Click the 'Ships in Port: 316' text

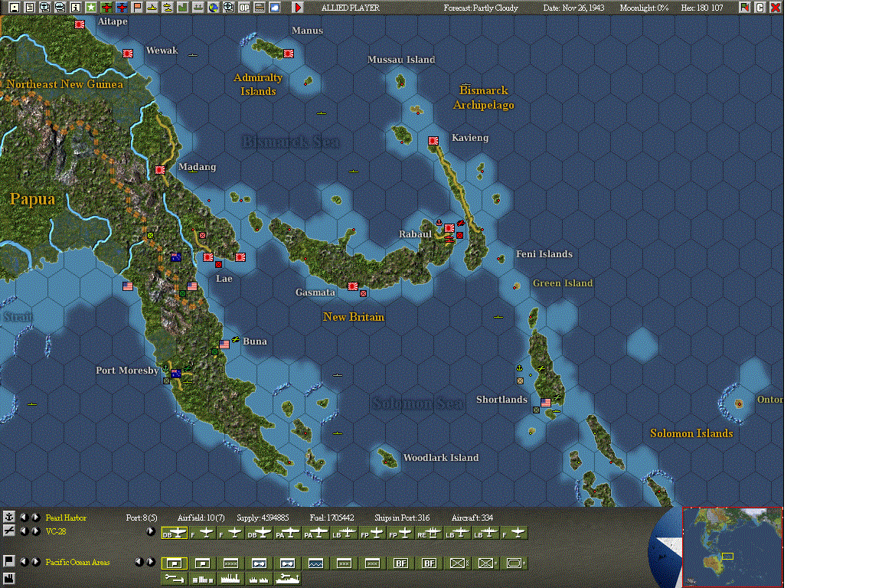click(402, 518)
